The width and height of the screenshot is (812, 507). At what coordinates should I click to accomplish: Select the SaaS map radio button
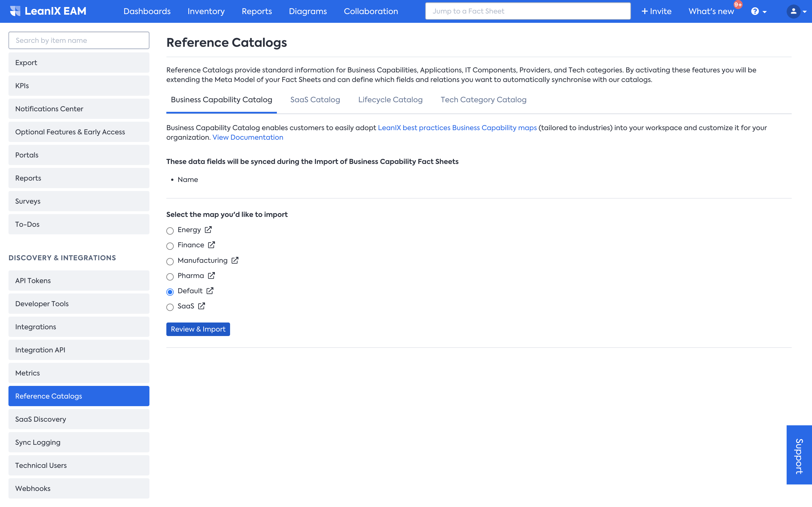170,307
